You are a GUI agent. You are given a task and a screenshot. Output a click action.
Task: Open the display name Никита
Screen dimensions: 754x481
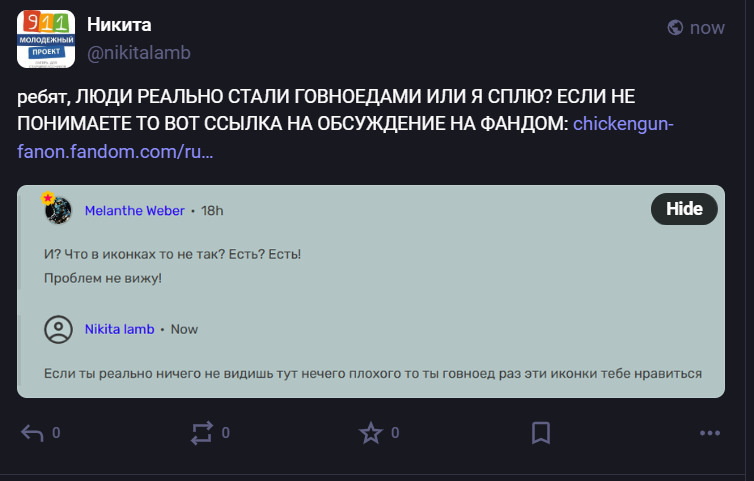click(119, 25)
